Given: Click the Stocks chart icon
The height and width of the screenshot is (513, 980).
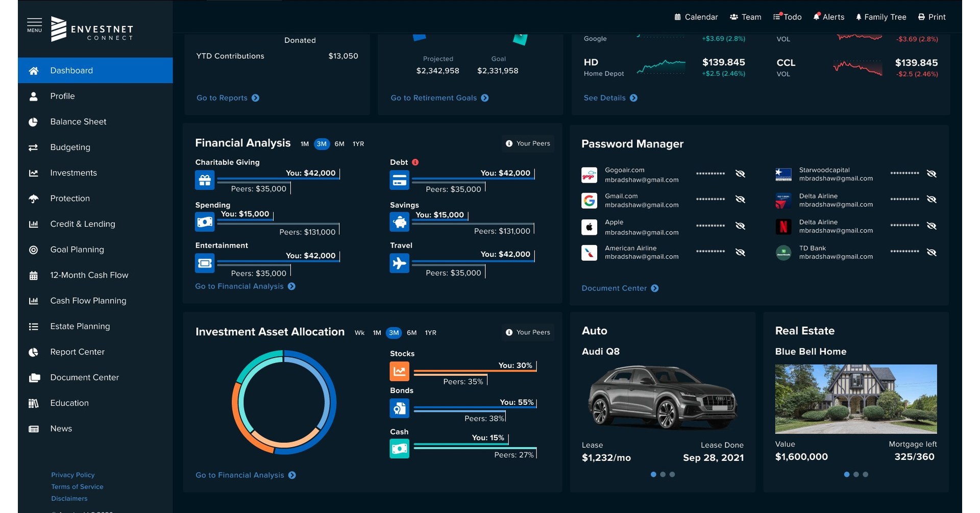Looking at the screenshot, I should pos(399,371).
